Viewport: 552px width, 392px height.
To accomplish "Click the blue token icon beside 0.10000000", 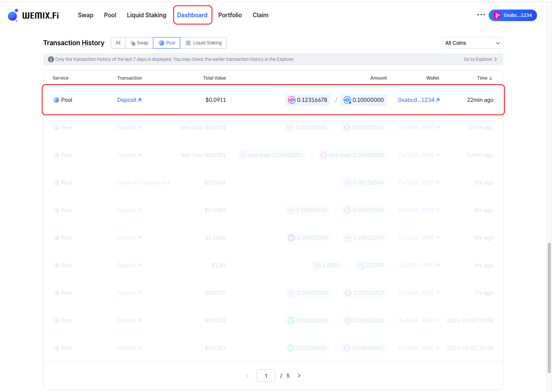I will point(347,100).
